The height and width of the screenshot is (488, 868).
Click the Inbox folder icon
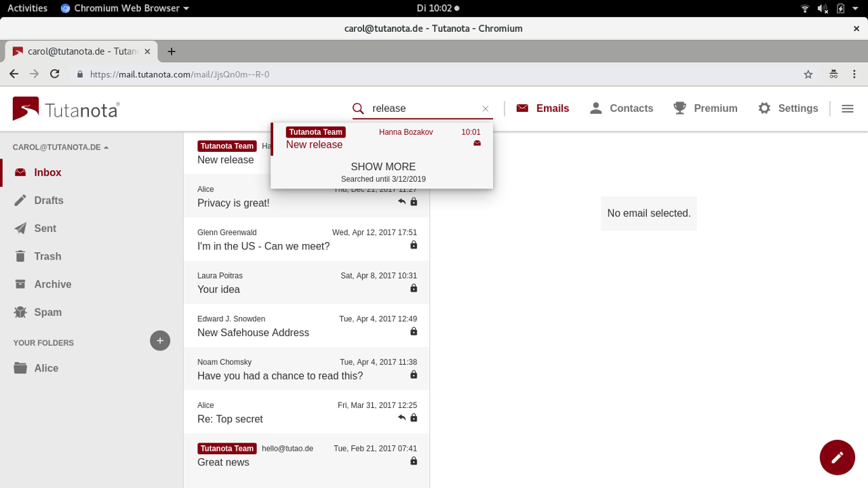(20, 173)
